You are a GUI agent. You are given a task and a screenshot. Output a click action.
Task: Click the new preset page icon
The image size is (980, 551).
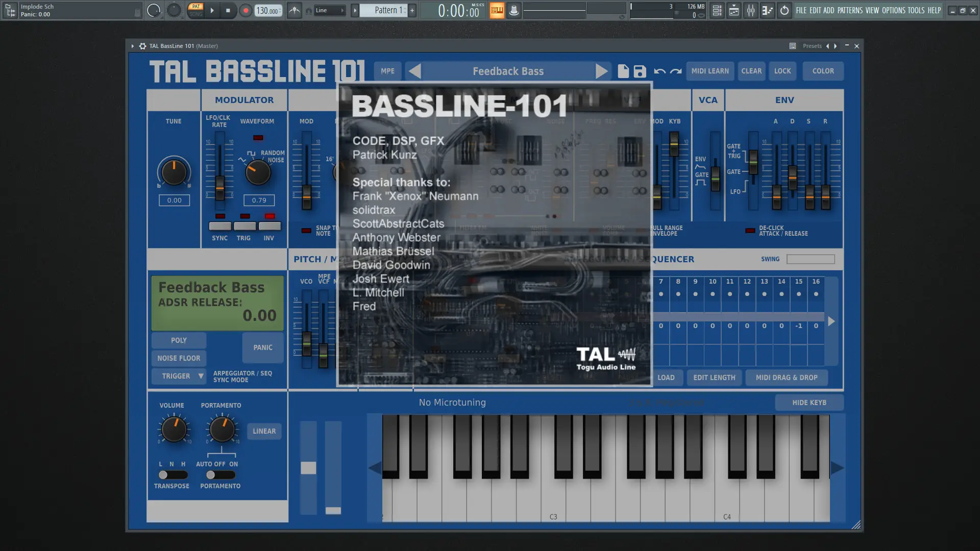click(x=623, y=71)
